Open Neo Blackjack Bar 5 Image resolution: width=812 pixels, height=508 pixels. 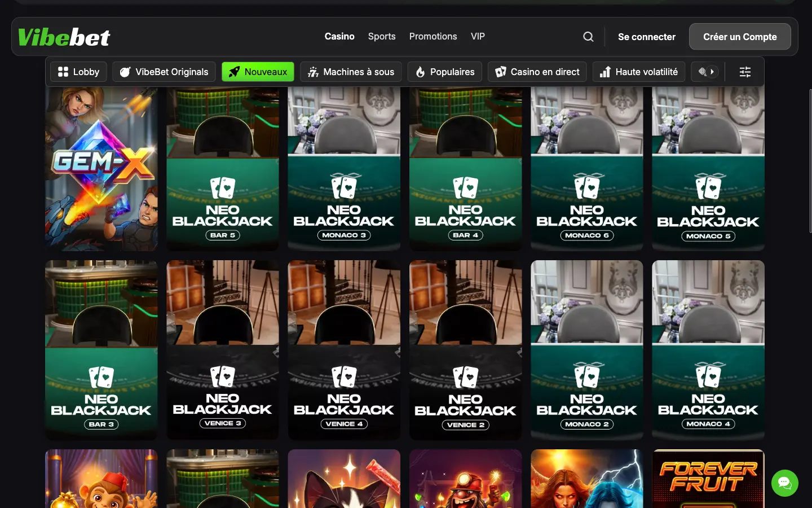coord(223,168)
